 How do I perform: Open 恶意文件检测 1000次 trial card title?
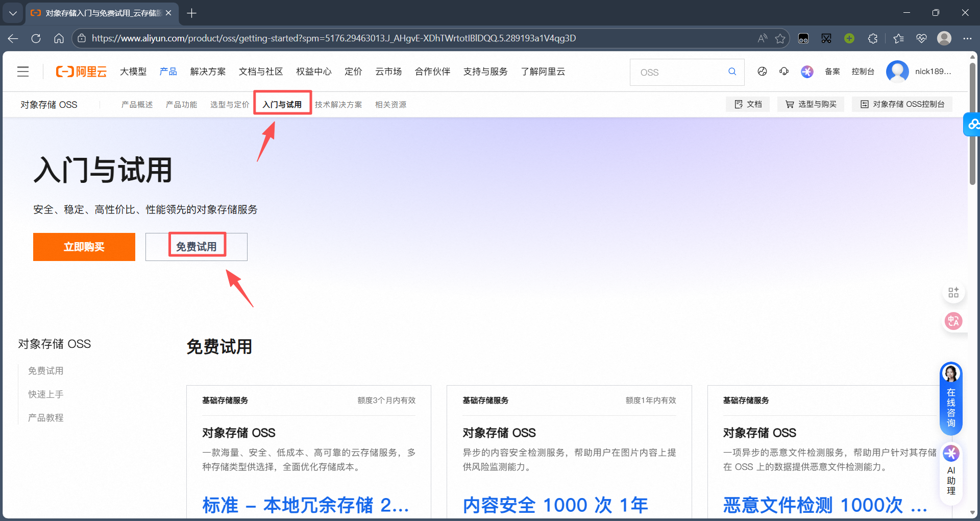coord(825,505)
